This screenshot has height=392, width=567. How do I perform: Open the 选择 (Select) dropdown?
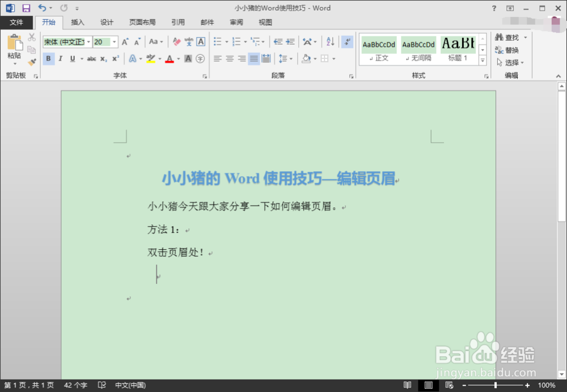pyautogui.click(x=510, y=62)
